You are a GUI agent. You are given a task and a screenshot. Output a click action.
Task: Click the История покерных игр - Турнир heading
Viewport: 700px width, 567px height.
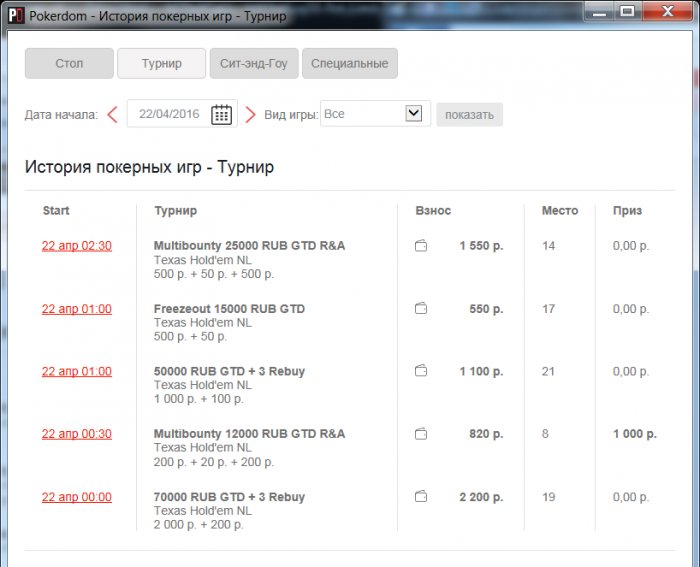(150, 167)
